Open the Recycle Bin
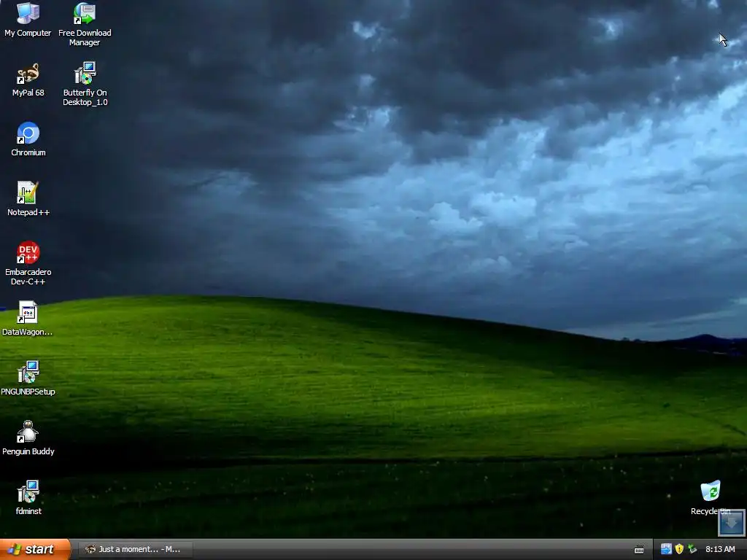 coord(711,497)
